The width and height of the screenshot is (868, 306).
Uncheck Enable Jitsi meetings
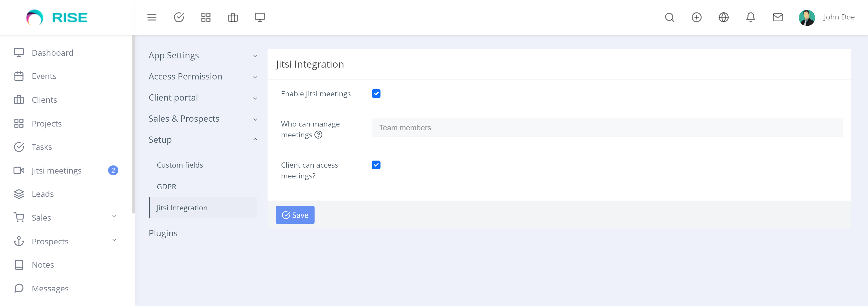[376, 93]
